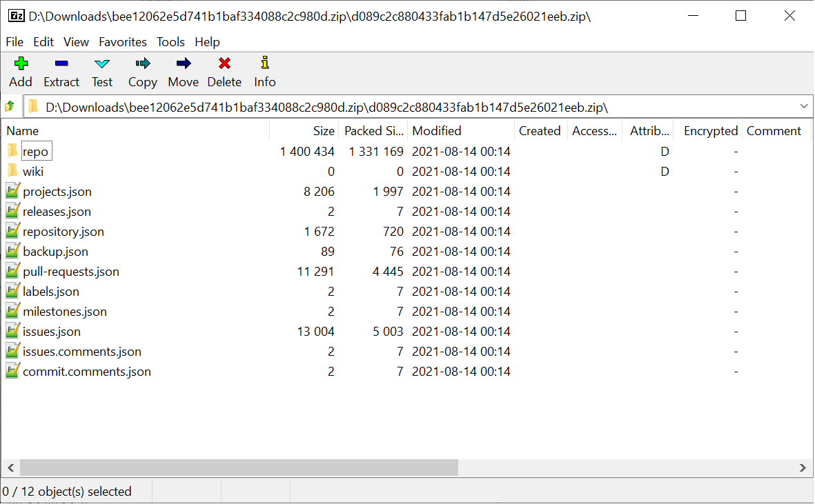Click the commit.comments.json file icon
Screen dimensions: 815x504
[12, 371]
